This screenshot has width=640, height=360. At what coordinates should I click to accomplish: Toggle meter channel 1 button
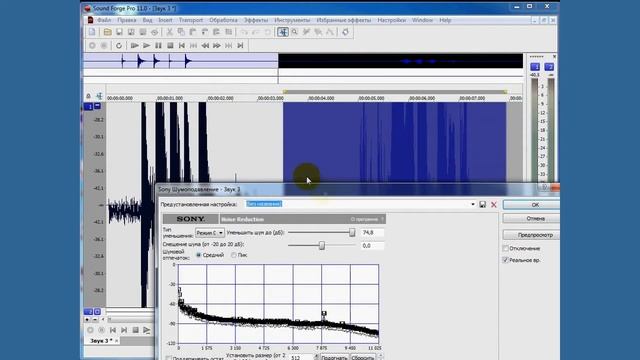535,67
